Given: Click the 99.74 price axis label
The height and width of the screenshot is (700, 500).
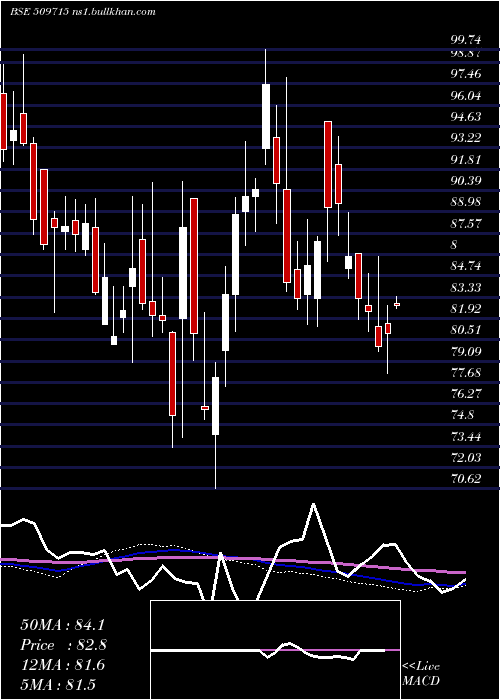Looking at the screenshot, I should [466, 40].
